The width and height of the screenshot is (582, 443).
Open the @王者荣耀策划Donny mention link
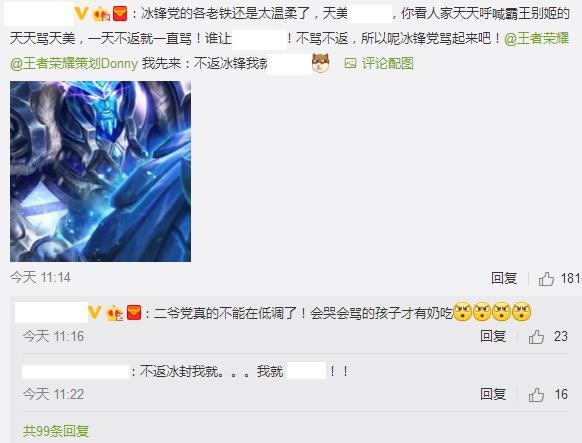[x=74, y=63]
